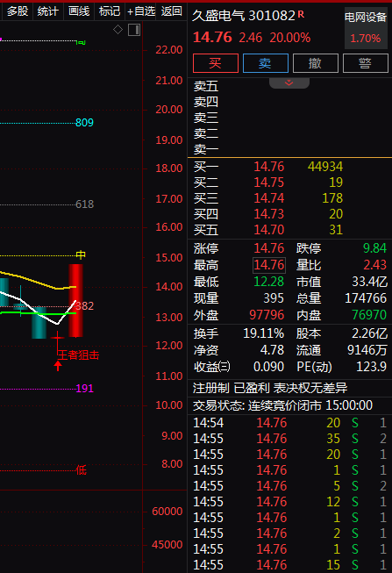Click the boxed 最高 value 14.76
Screen dimensions: 392x573
click(269, 265)
